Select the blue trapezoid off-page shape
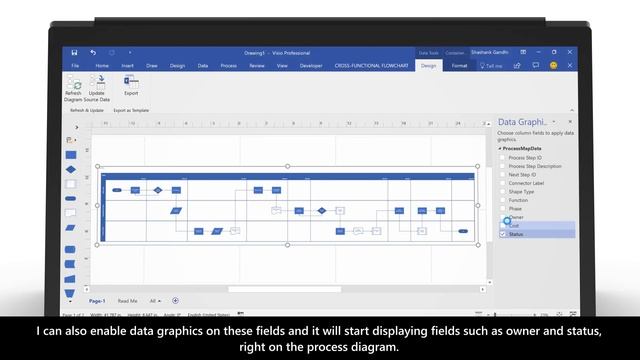The image size is (640, 360). [x=69, y=293]
